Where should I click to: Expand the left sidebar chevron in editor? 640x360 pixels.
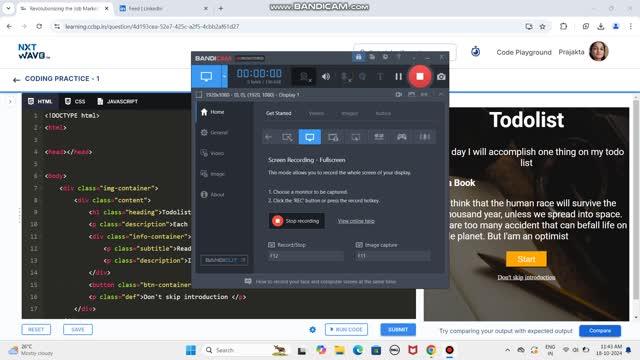(11, 101)
